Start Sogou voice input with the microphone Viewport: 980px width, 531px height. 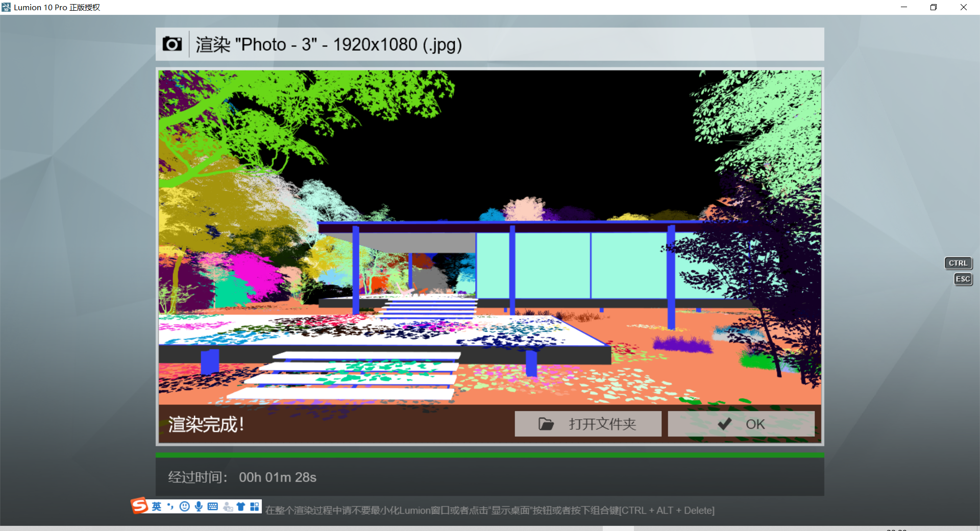tap(199, 506)
